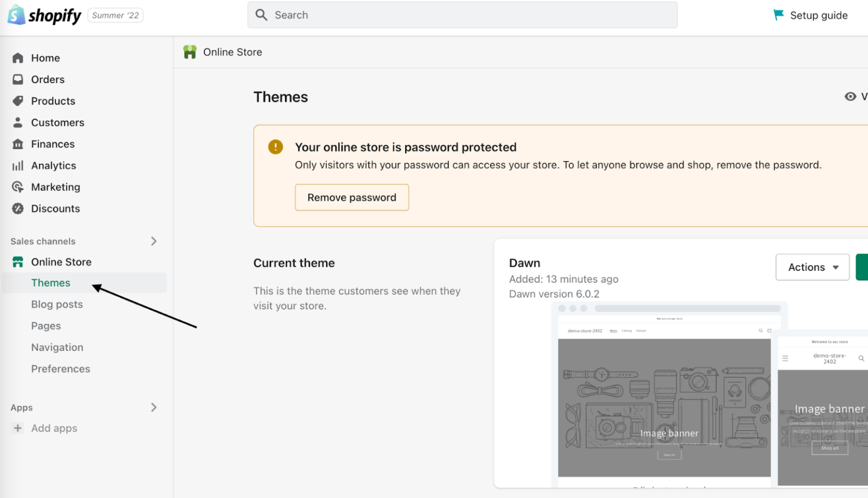Switch to Blog posts in sidebar

point(57,304)
